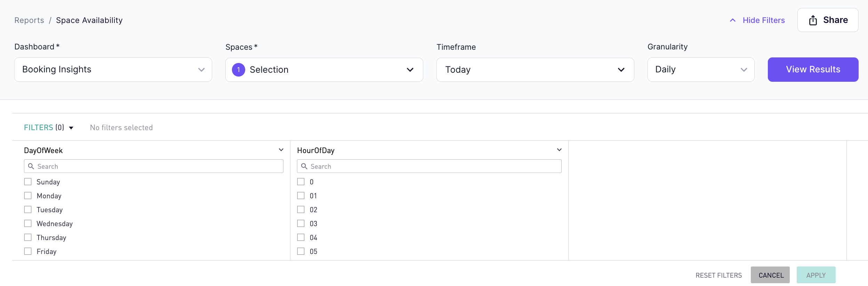Click the CANCEL button
The width and height of the screenshot is (868, 286).
click(x=770, y=275)
